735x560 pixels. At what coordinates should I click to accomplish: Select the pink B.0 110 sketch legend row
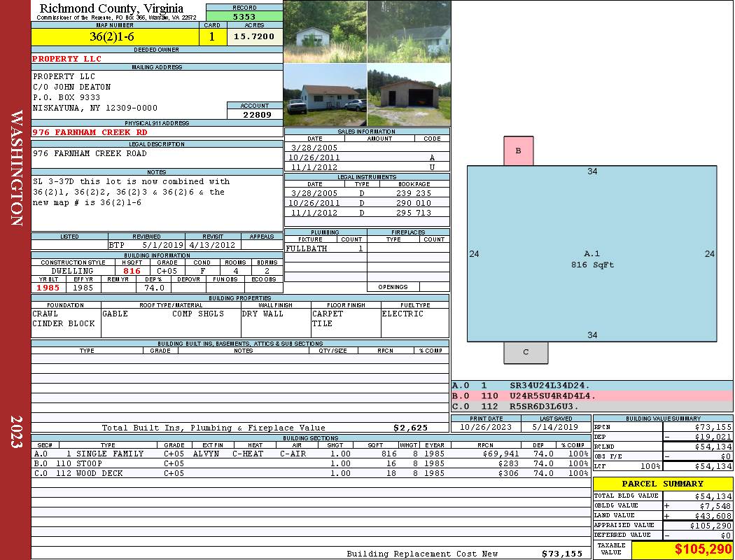[591, 395]
